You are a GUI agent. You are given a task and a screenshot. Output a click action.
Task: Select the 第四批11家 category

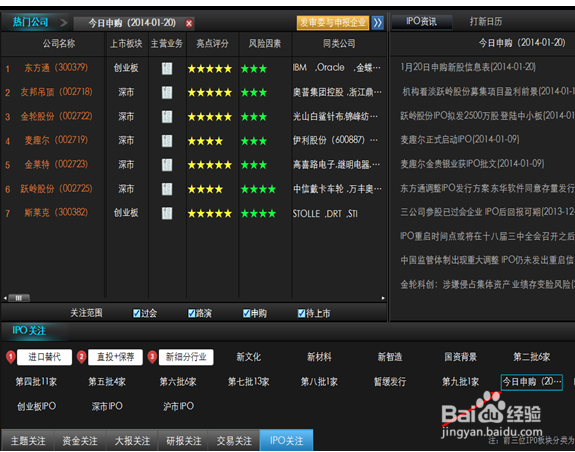click(36, 382)
